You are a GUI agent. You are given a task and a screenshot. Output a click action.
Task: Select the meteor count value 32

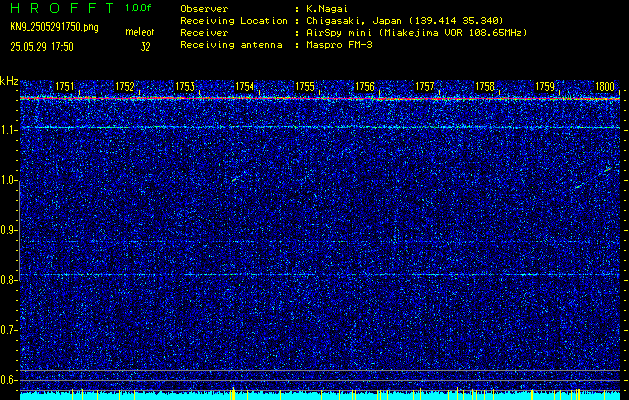tap(145, 47)
